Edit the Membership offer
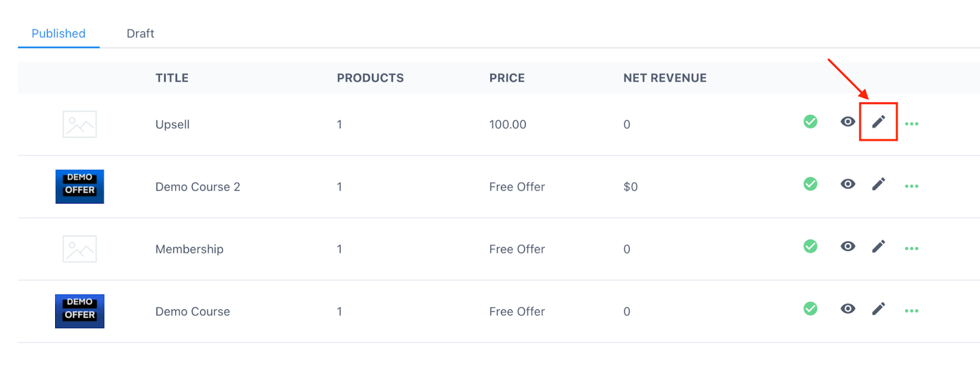The height and width of the screenshot is (368, 980). pyautogui.click(x=878, y=247)
